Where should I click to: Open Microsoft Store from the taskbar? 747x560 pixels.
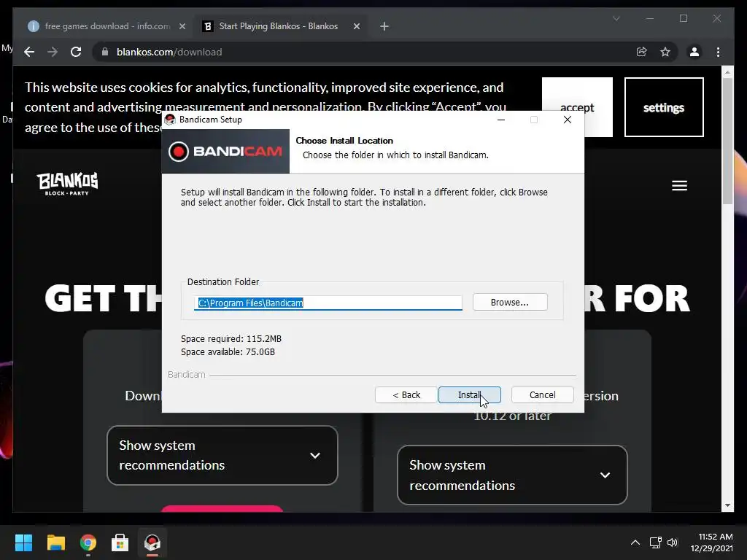point(120,542)
